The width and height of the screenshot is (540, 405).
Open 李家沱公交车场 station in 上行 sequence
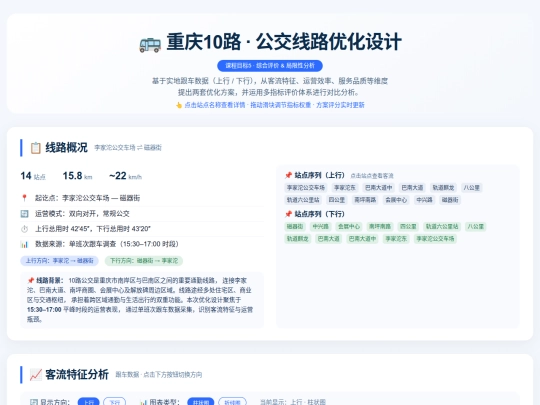coord(306,188)
